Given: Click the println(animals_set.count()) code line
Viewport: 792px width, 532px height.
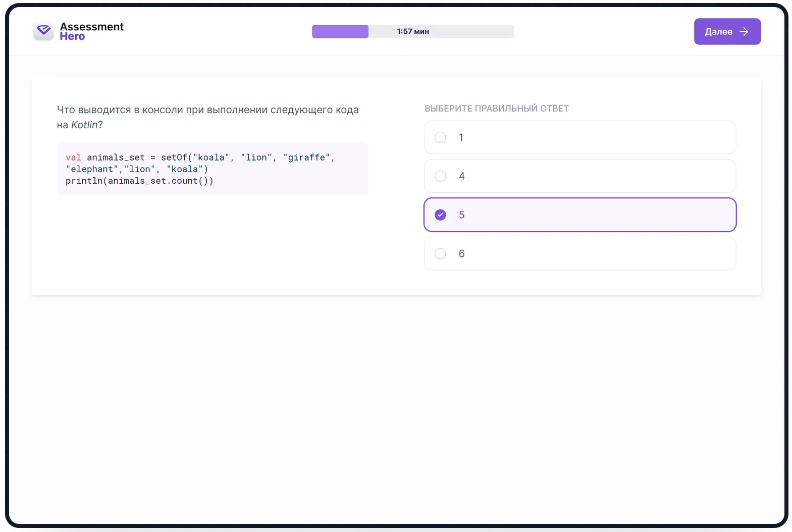Looking at the screenshot, I should pos(139,181).
